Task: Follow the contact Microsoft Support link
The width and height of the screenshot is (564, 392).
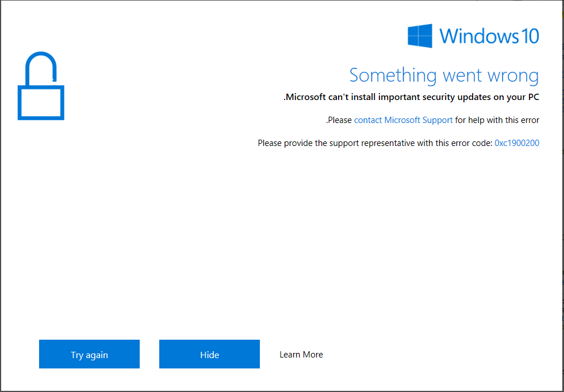Action: [x=403, y=120]
